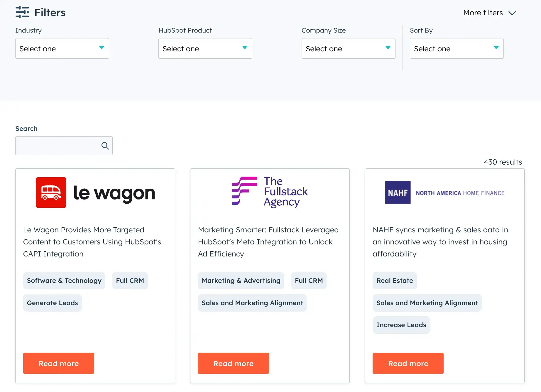Click the Le Wagon red bus logo
The height and width of the screenshot is (392, 541).
point(51,192)
